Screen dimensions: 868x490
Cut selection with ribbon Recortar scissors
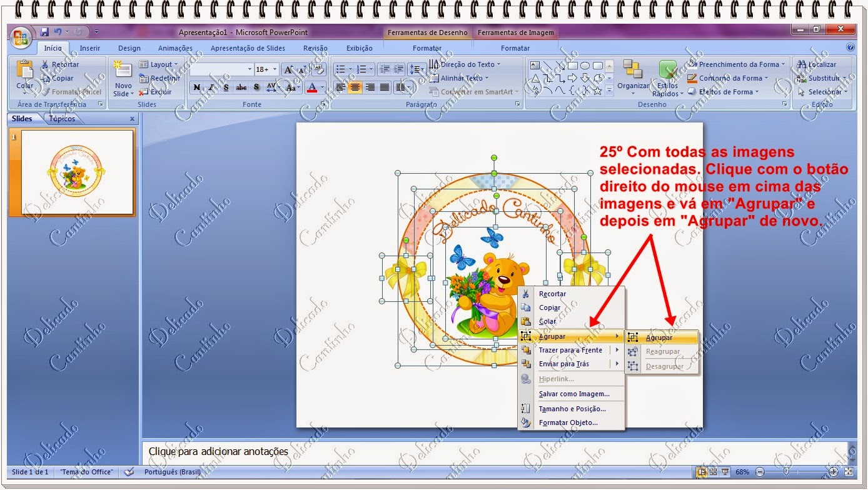tap(60, 64)
